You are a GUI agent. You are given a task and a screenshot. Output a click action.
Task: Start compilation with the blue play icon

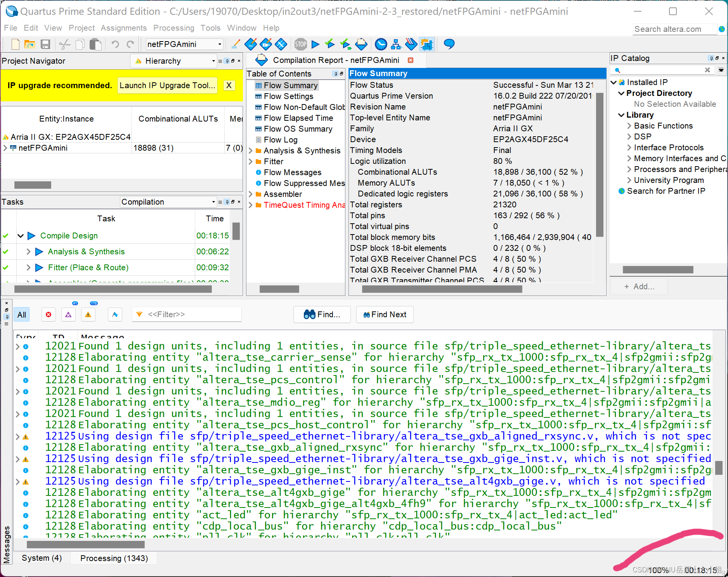315,44
